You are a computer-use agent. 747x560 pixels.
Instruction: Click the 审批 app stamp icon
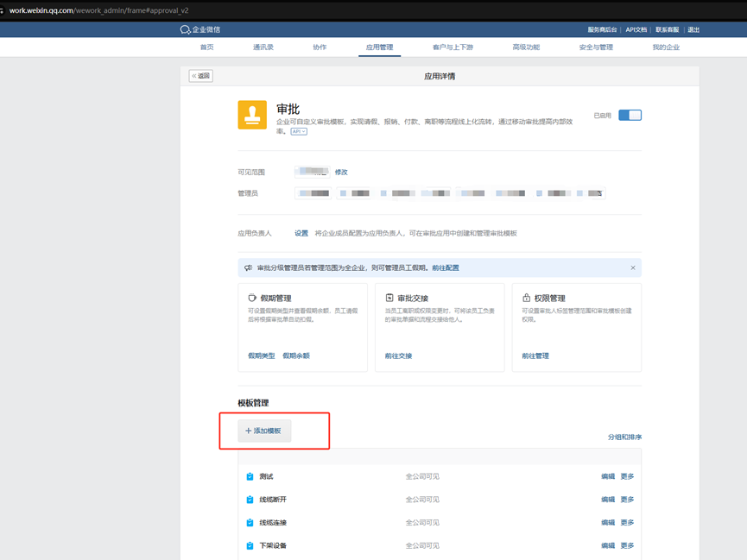(252, 115)
